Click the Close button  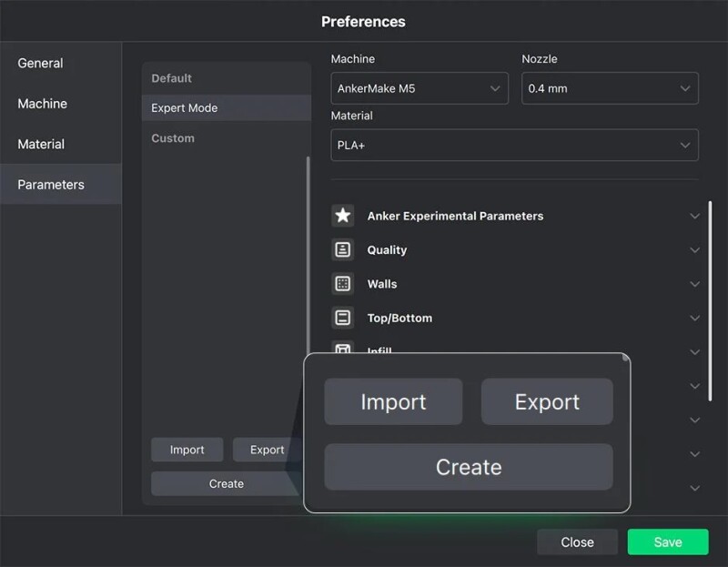pyautogui.click(x=577, y=542)
